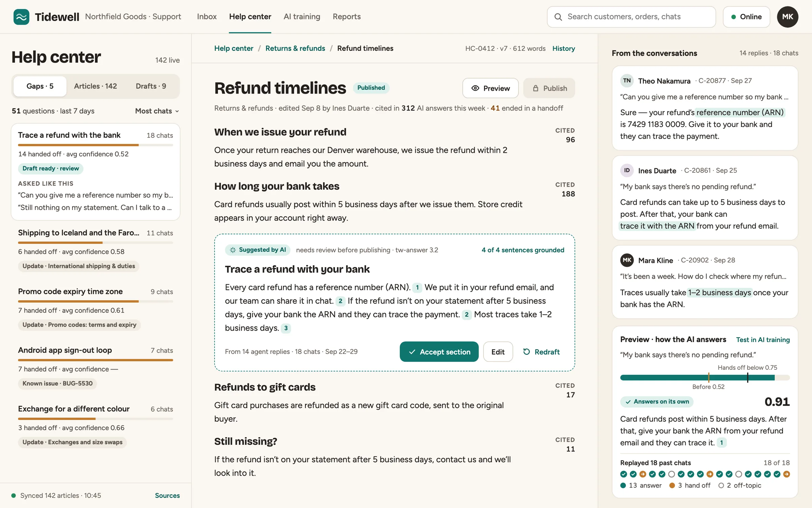
Task: Click the search customers, orders, chats field
Action: coord(631,17)
